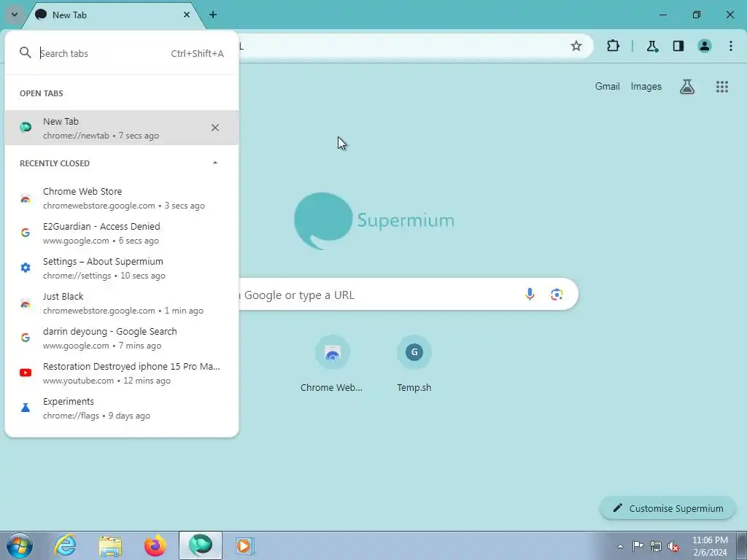Reopen the darrin deyoung Google Search tab
This screenshot has height=560, width=747.
[122, 338]
